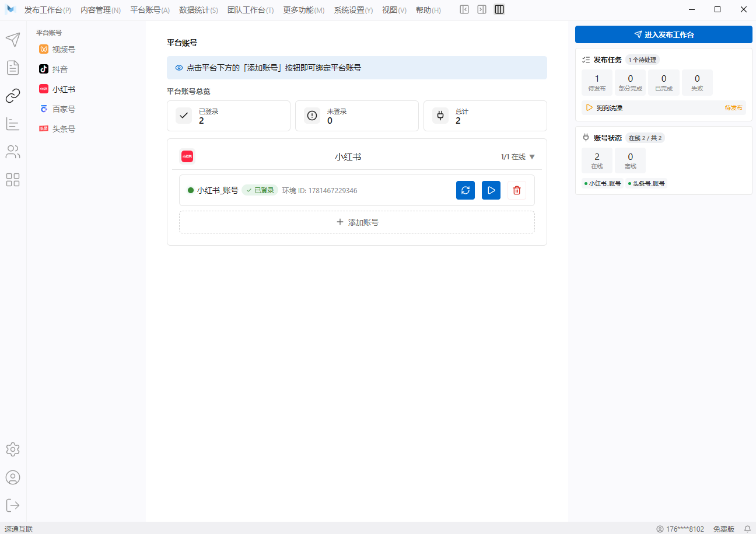Image resolution: width=756 pixels, height=534 pixels.
Task: Click the 进入发布工作台 button
Action: (x=664, y=34)
